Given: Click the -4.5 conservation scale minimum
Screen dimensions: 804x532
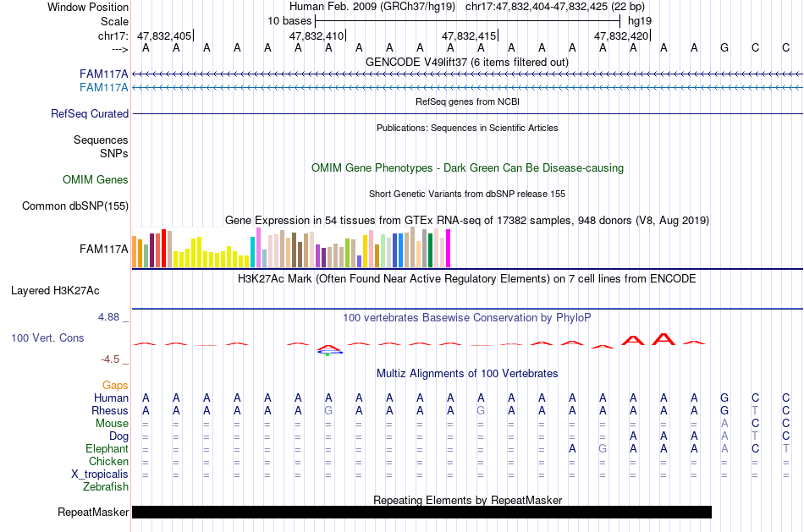Looking at the screenshot, I should [110, 359].
